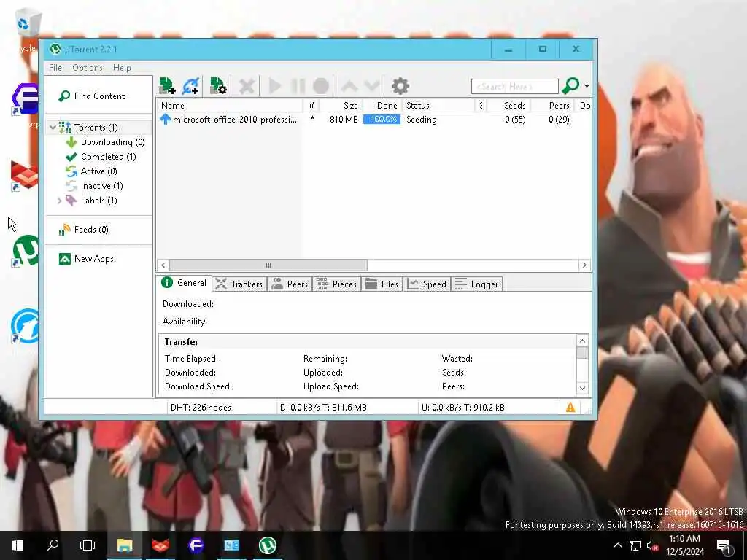Switch to the Logger tab
This screenshot has height=560, width=747.
(476, 284)
